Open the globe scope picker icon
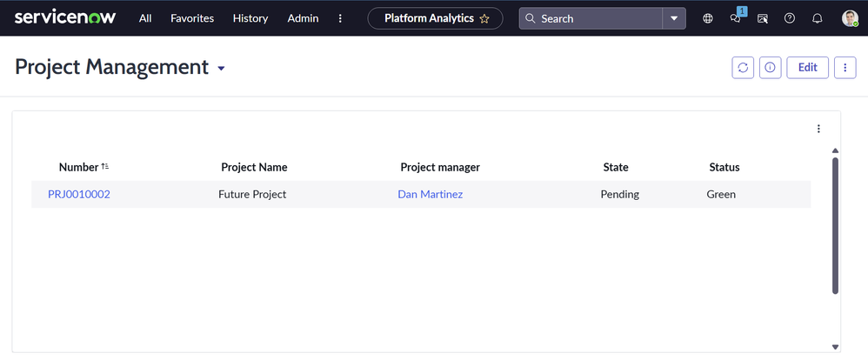868x360 pixels. click(707, 18)
